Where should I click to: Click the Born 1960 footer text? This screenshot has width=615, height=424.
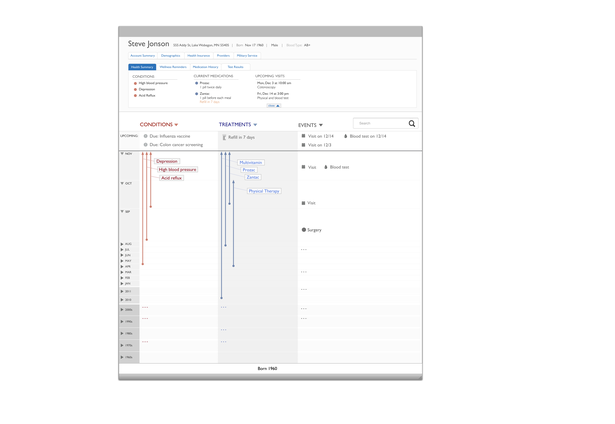[267, 369]
